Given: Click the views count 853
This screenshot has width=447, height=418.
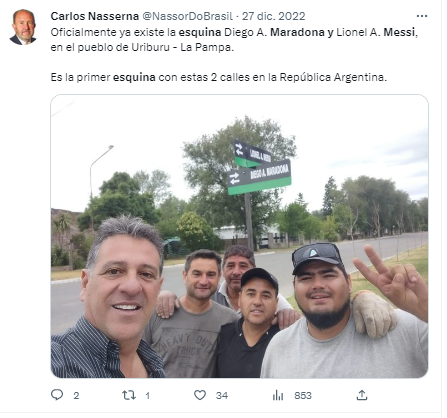Looking at the screenshot, I should pos(303,396).
